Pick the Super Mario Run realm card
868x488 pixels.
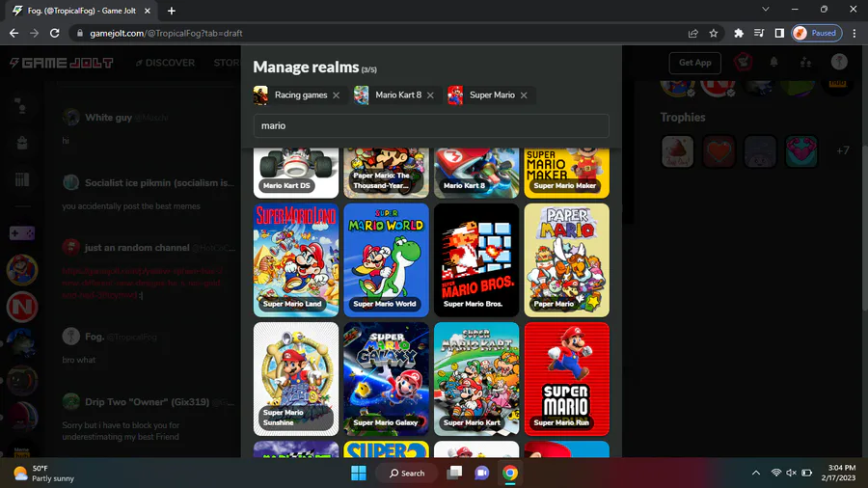(566, 379)
